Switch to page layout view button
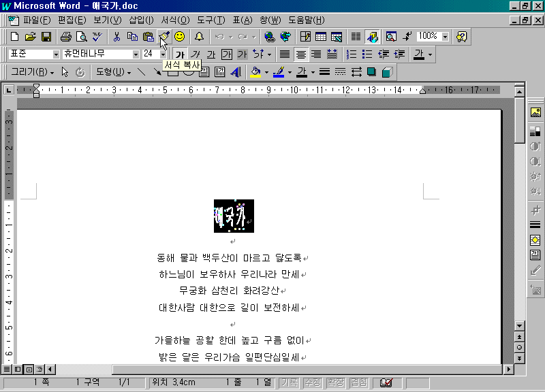This screenshot has height=392, width=545. click(29, 370)
